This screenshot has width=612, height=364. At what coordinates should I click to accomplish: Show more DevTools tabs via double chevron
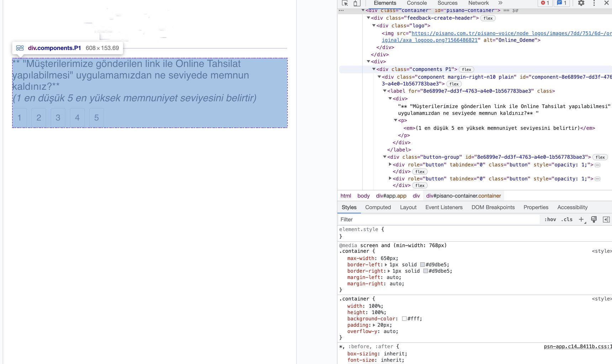pos(500,3)
